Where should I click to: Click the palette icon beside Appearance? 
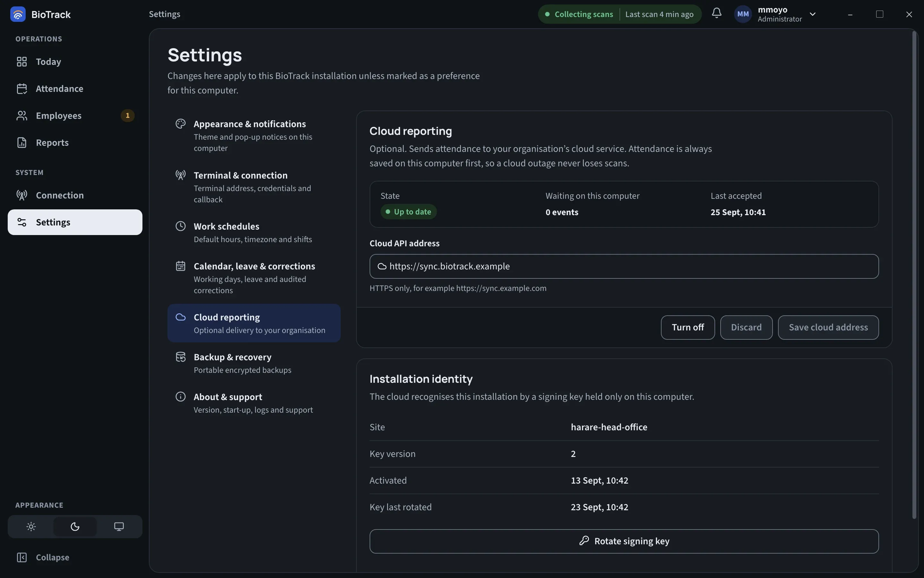coord(181,124)
